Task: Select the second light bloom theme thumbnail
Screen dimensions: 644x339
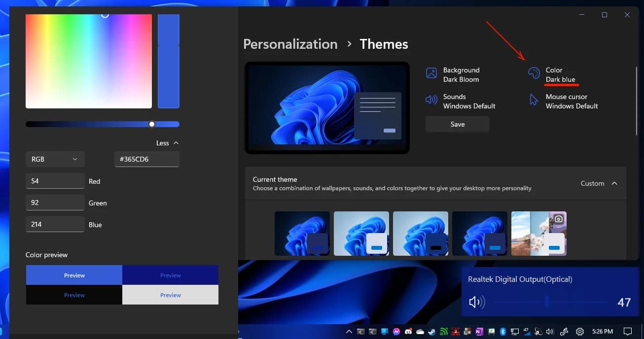Action: (361, 234)
